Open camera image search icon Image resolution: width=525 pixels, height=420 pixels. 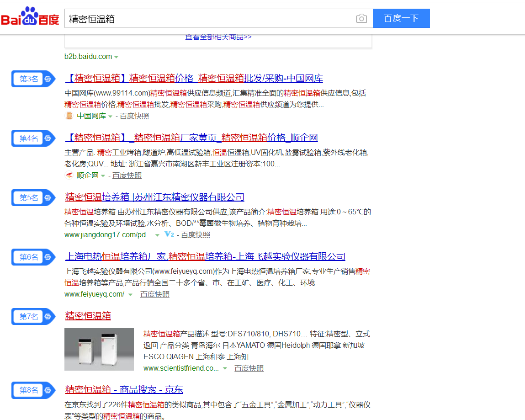point(361,18)
